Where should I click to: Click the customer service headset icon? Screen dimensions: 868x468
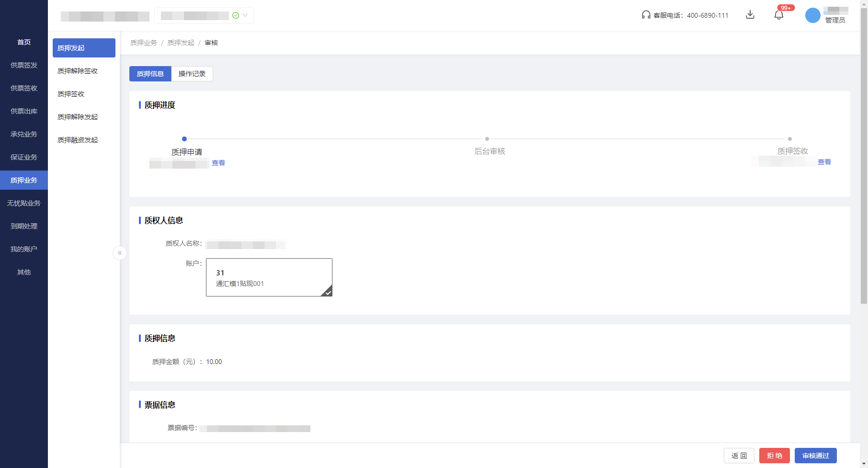646,15
